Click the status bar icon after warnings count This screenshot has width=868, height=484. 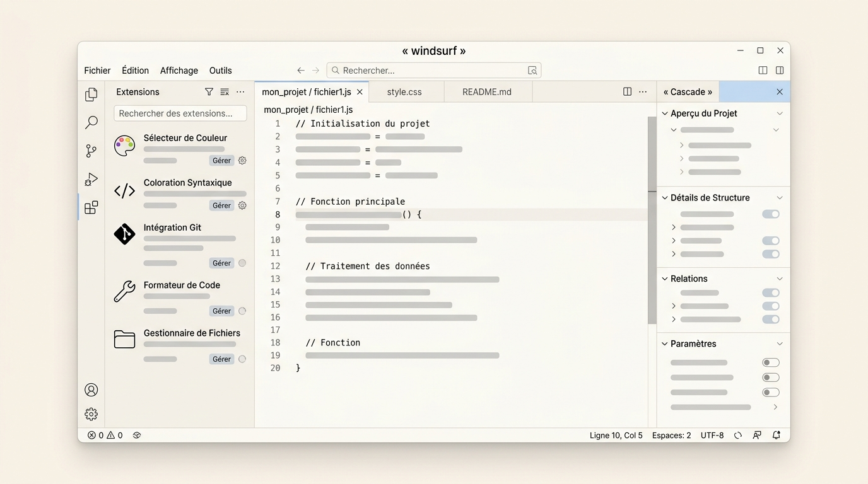point(137,435)
